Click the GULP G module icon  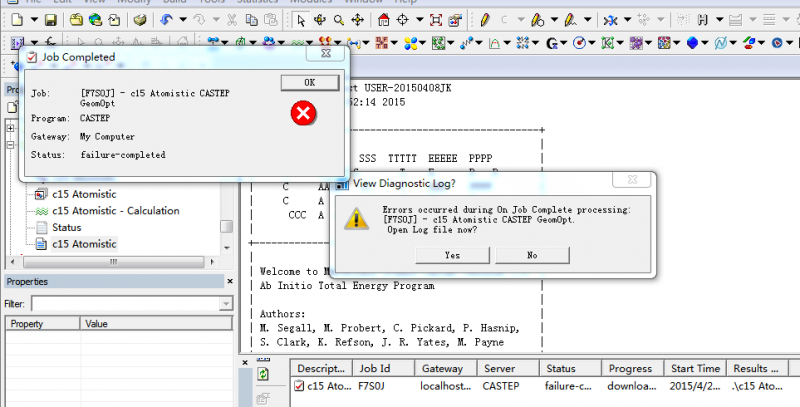[x=552, y=43]
